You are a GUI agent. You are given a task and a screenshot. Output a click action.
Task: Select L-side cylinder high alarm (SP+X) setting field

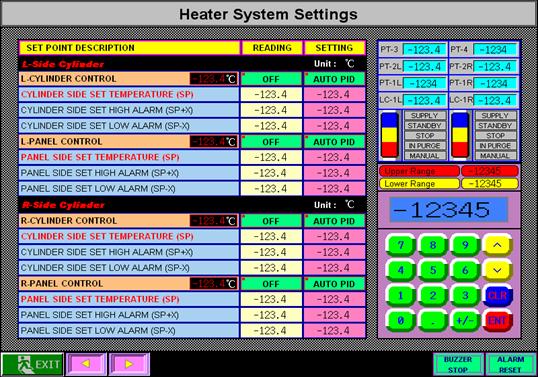click(x=334, y=110)
